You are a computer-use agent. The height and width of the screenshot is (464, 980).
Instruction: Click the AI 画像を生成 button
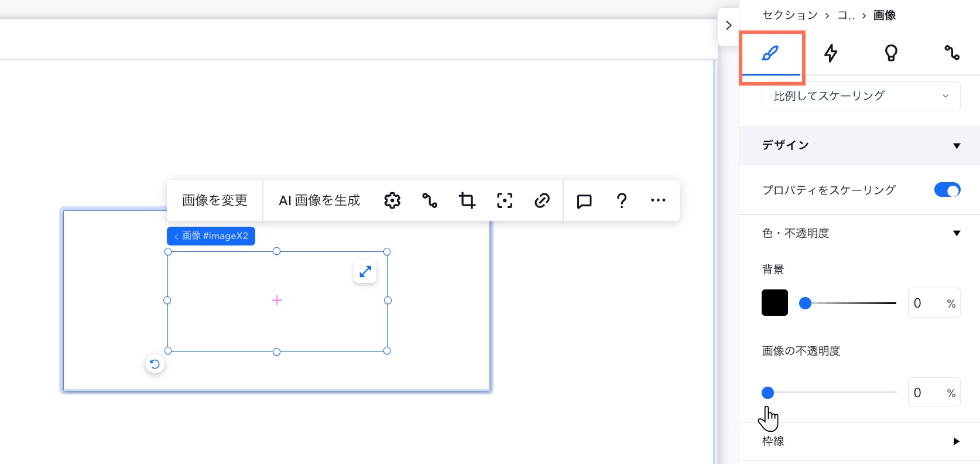(x=320, y=200)
